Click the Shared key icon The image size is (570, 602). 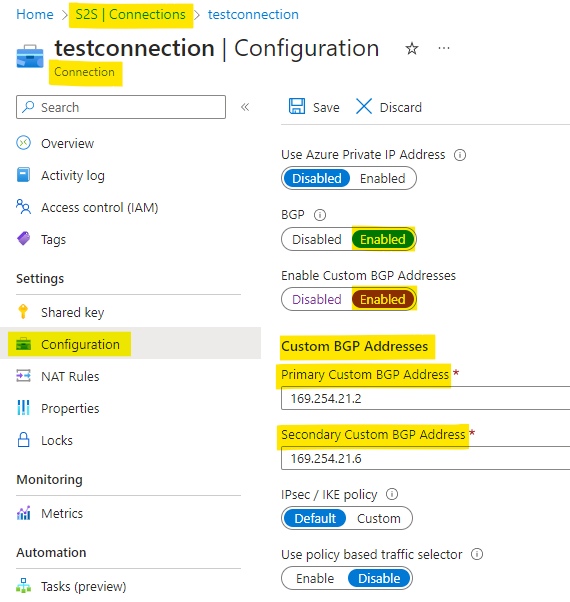[x=23, y=311]
